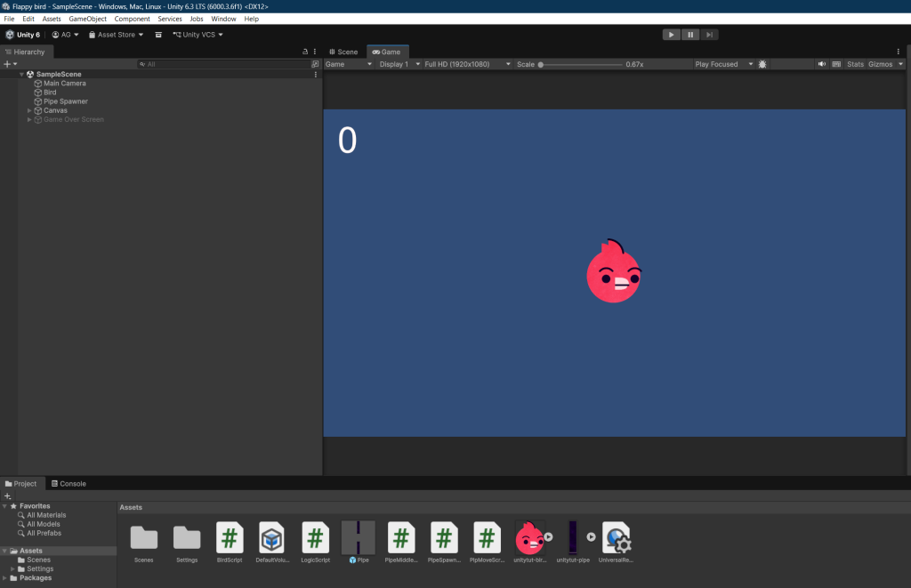Click the Unity VCS button
The height and width of the screenshot is (588, 911).
pyautogui.click(x=198, y=35)
